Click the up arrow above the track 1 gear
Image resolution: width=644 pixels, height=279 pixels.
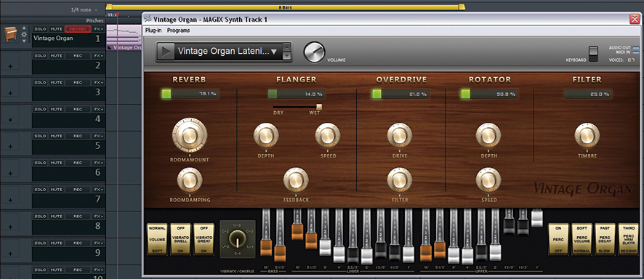24,28
